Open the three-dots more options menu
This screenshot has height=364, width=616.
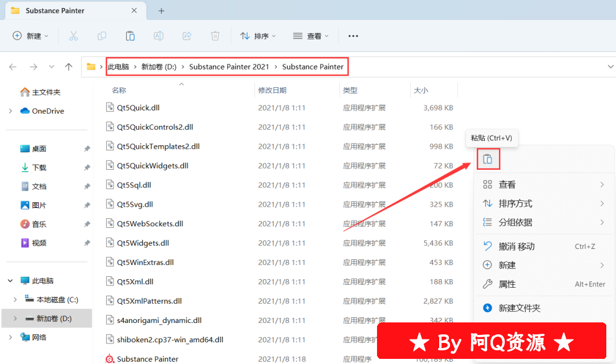(353, 36)
